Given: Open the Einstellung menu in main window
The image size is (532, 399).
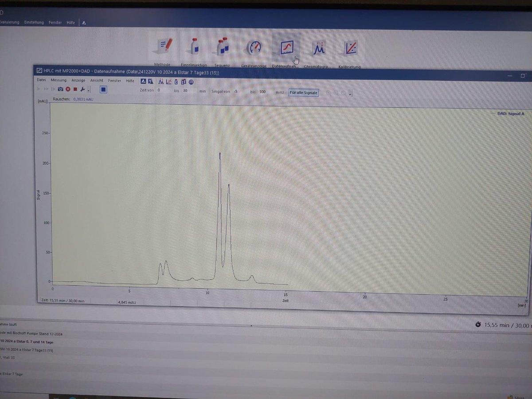Looking at the screenshot, I should [34, 22].
